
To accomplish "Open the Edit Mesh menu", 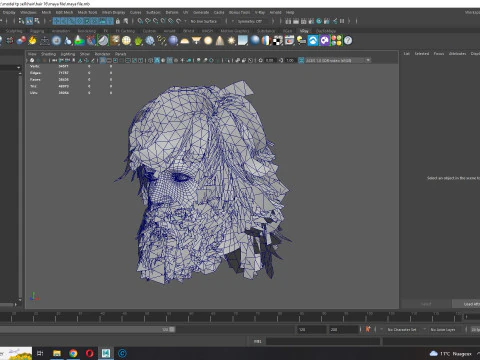I will coord(64,12).
